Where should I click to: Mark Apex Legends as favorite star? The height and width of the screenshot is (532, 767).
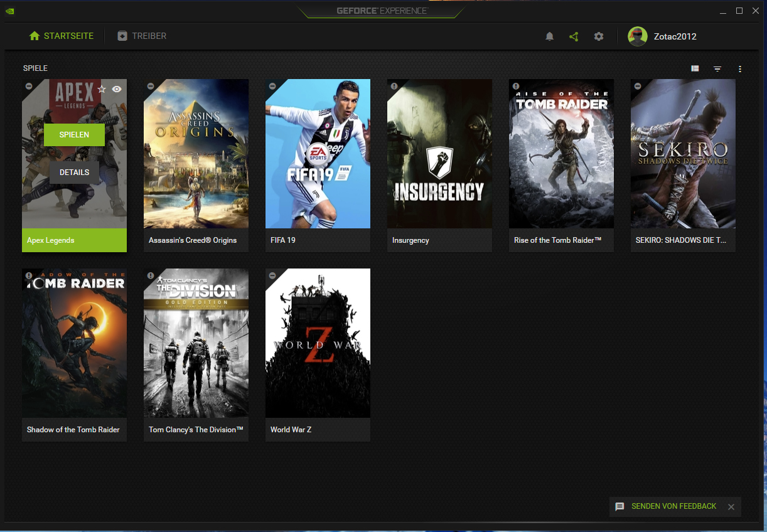pyautogui.click(x=102, y=89)
